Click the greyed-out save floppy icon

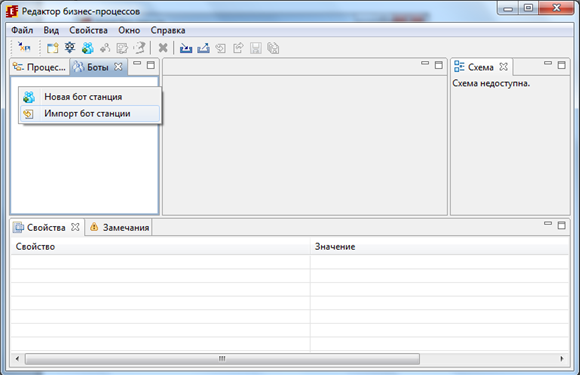point(256,48)
